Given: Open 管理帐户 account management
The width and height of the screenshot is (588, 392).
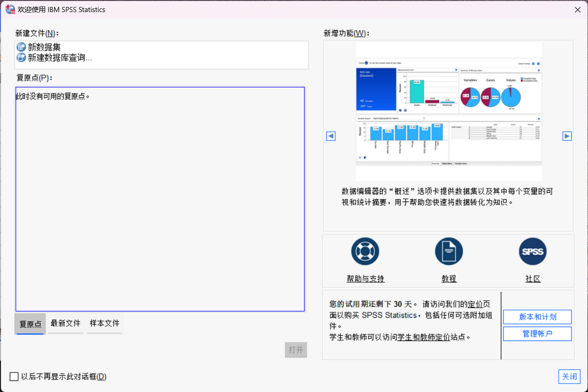Looking at the screenshot, I should (x=537, y=333).
